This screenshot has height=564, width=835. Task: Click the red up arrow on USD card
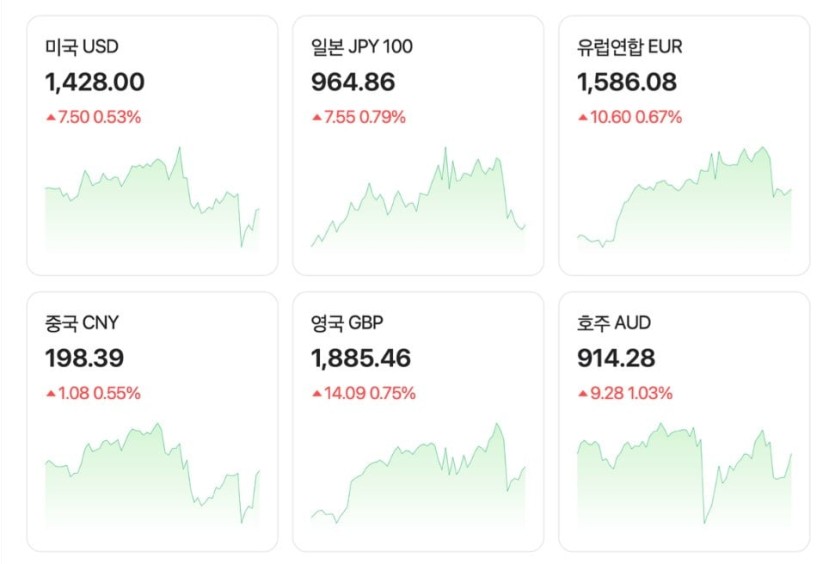(50, 118)
